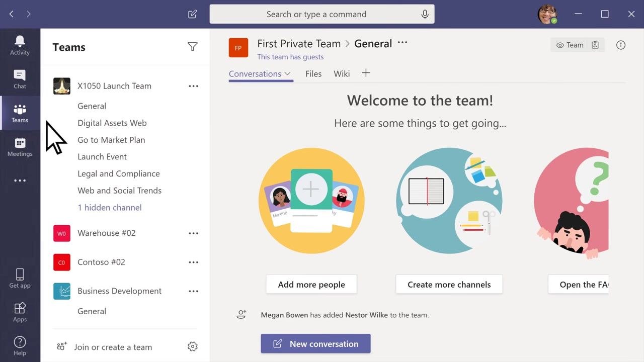Image resolution: width=644 pixels, height=362 pixels.
Task: Open more options for Contoso #02
Action: pos(193,262)
